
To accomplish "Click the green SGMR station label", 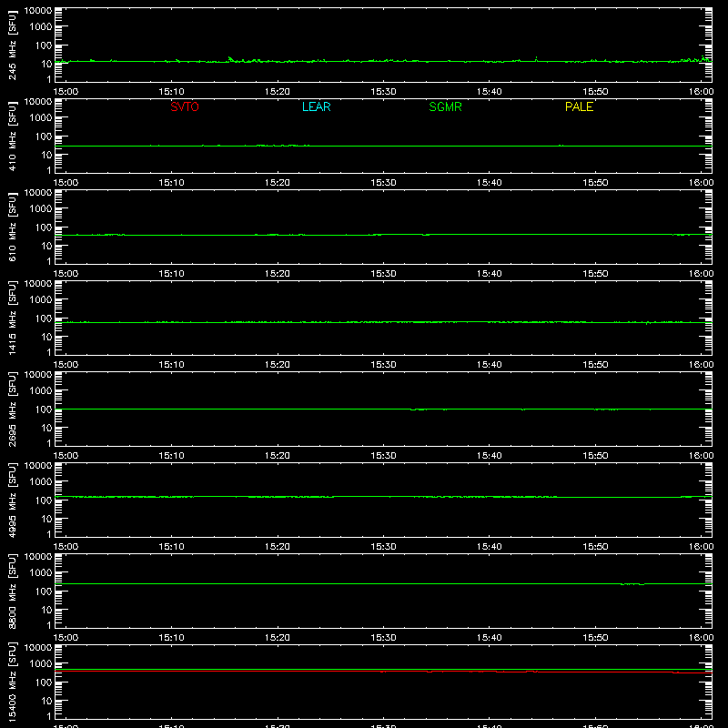I will [x=445, y=106].
